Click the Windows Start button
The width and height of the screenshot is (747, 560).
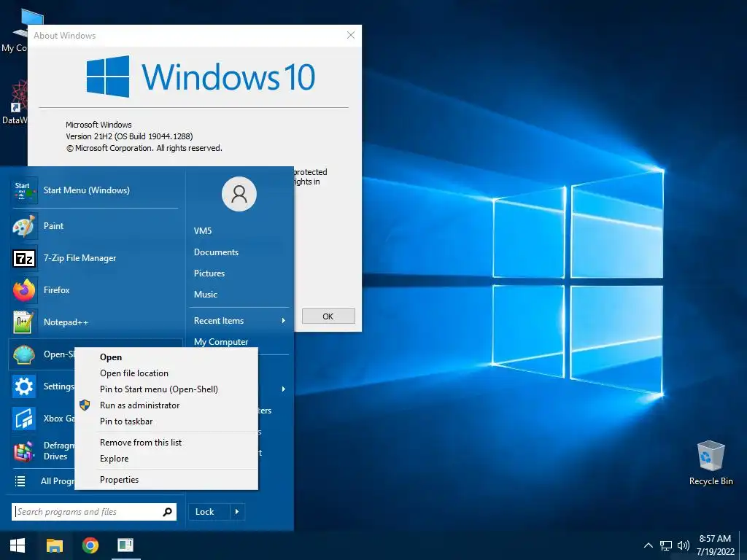(x=18, y=545)
